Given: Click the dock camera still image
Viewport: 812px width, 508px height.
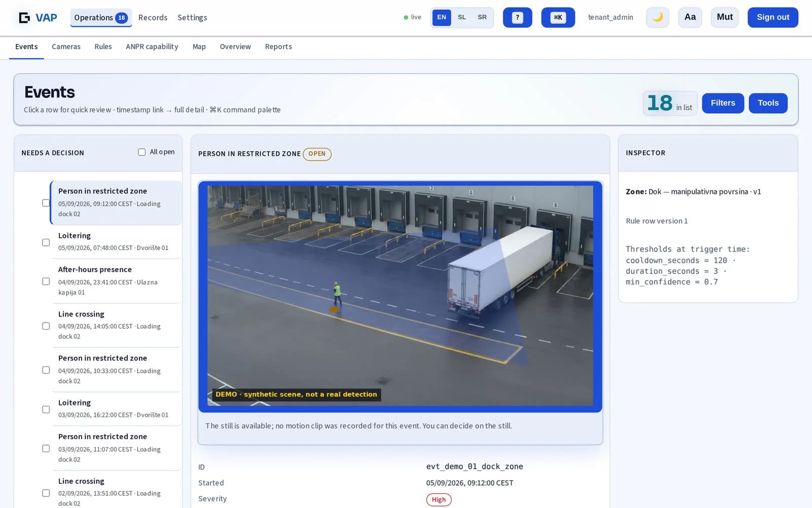Looking at the screenshot, I should [400, 296].
